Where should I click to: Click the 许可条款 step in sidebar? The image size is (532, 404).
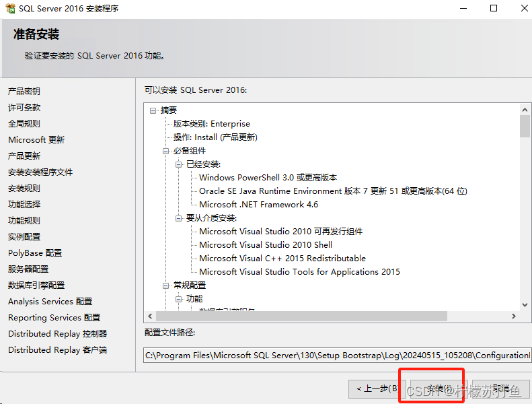click(24, 108)
